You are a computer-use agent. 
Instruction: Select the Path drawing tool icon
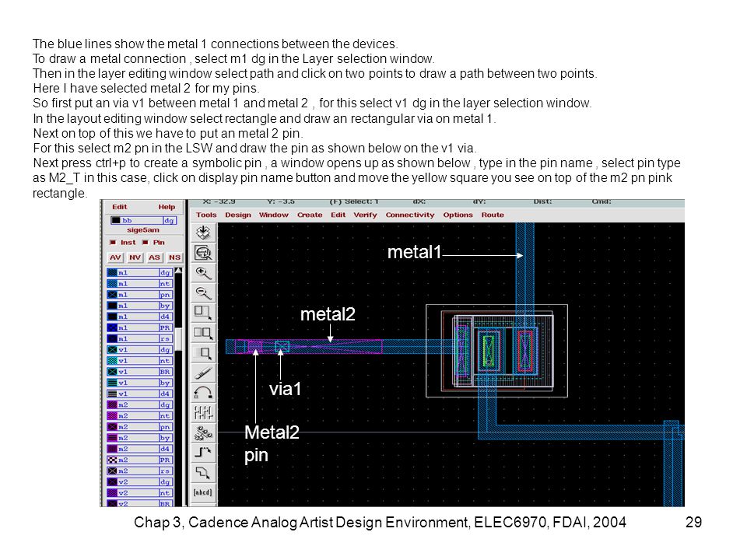(203, 453)
